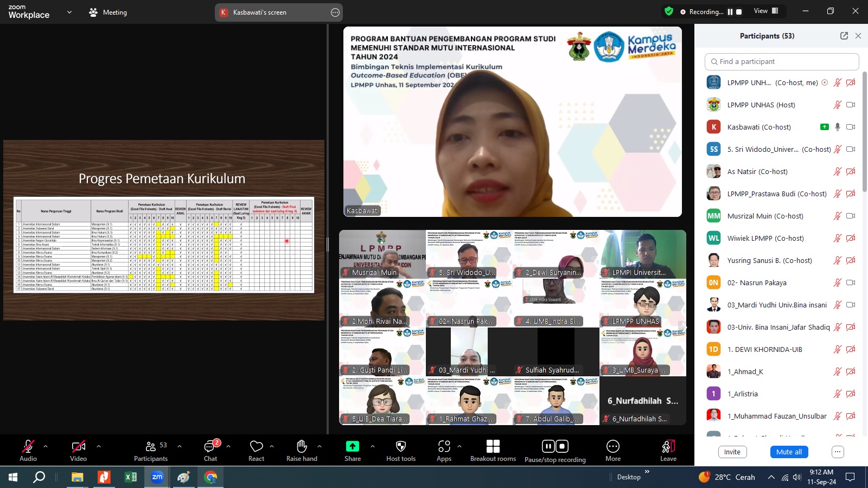The height and width of the screenshot is (488, 868).
Task: Click the Mute all button
Action: (789, 452)
